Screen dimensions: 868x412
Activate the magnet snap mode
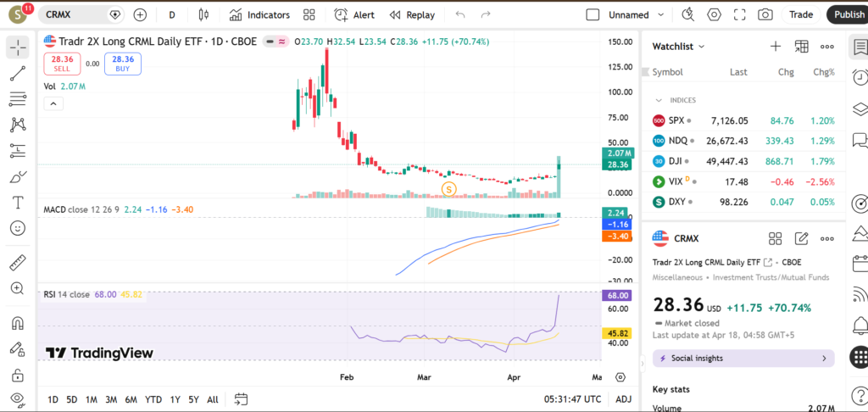click(x=17, y=323)
